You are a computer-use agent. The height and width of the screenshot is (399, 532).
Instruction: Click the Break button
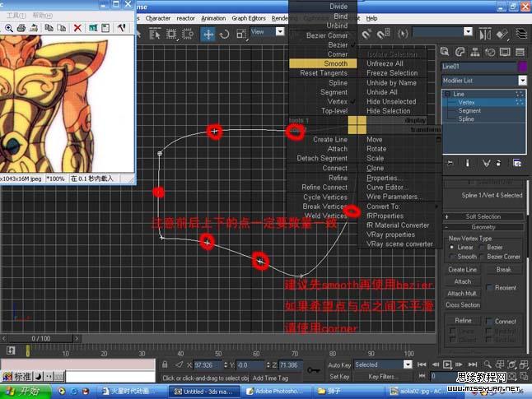(503, 270)
